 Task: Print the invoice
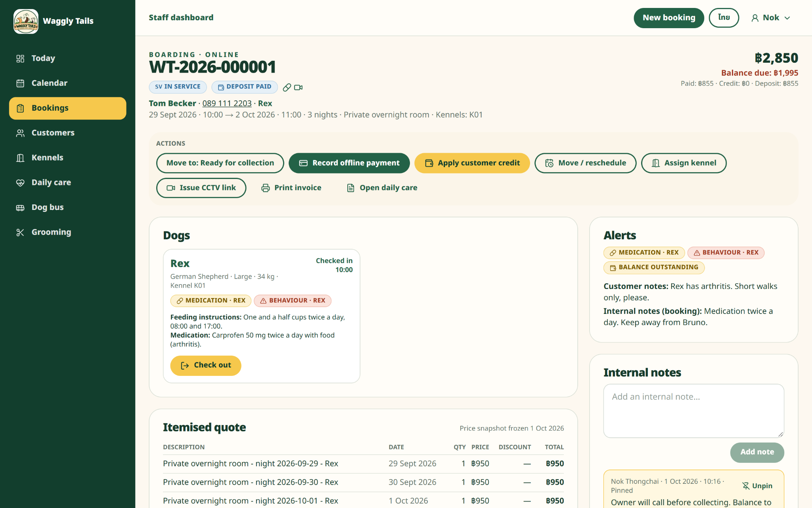(291, 188)
